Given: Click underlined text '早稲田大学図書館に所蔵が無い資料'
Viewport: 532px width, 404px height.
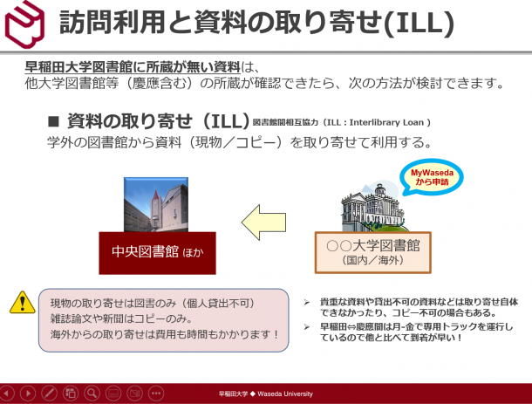Looking at the screenshot, I should pyautogui.click(x=133, y=67).
